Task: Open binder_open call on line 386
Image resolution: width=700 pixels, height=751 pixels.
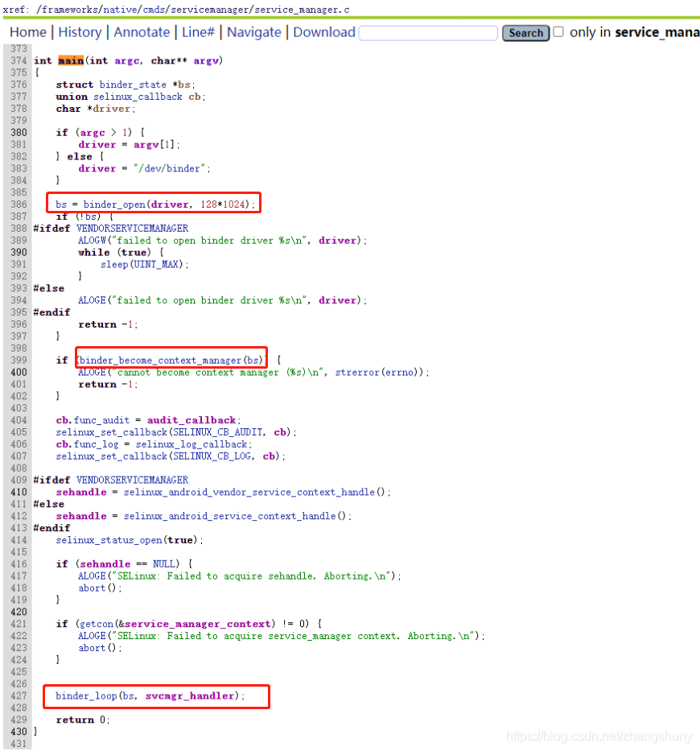Action: [114, 204]
